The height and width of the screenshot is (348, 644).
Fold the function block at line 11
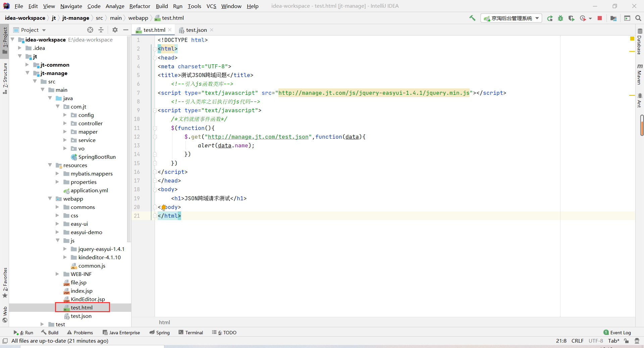click(155, 128)
